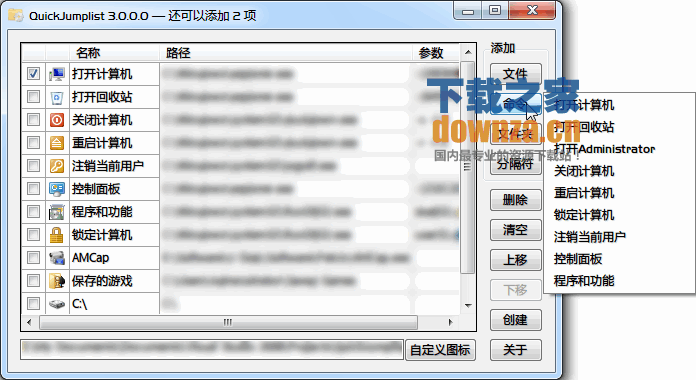Select the C:\ name in the list
This screenshot has height=380, width=696.
click(x=80, y=304)
